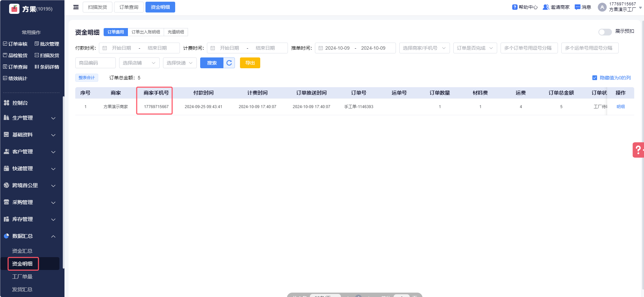The width and height of the screenshot is (644, 297).
Task: Click the invite merchant icon
Action: [545, 7]
